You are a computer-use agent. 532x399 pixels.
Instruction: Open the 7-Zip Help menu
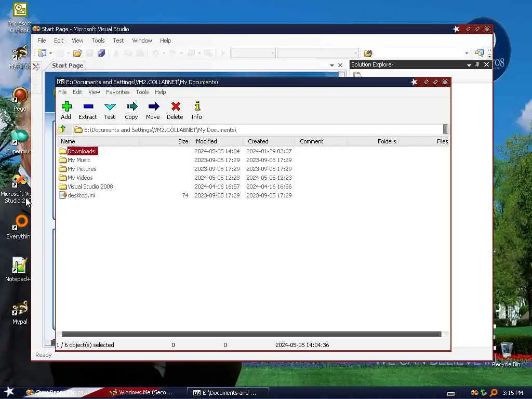coord(160,92)
